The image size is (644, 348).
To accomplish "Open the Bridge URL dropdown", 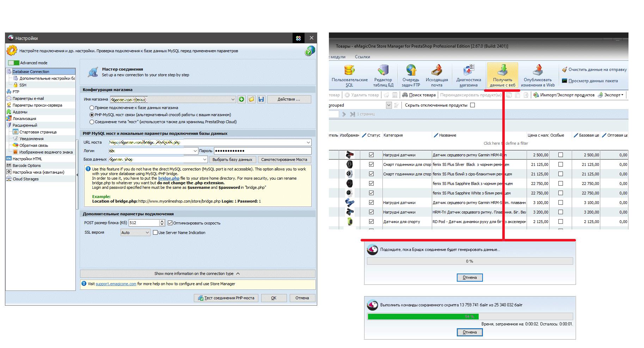I will [x=308, y=143].
